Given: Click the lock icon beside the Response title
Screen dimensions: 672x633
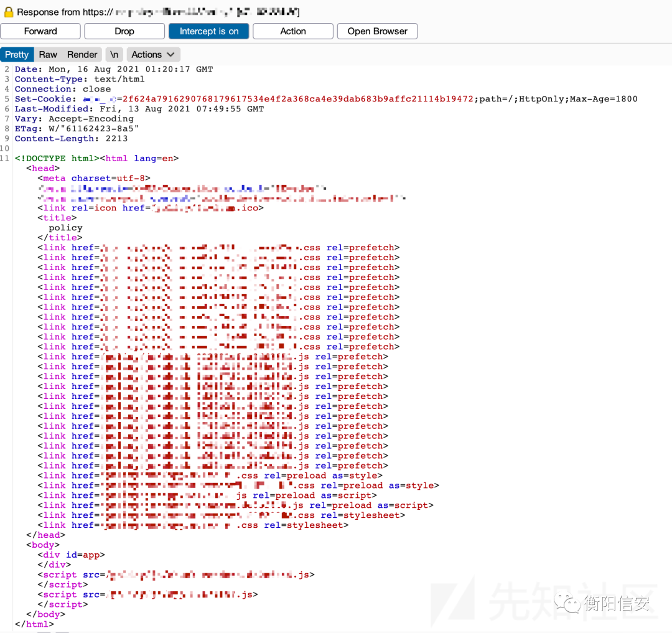Looking at the screenshot, I should tap(9, 12).
